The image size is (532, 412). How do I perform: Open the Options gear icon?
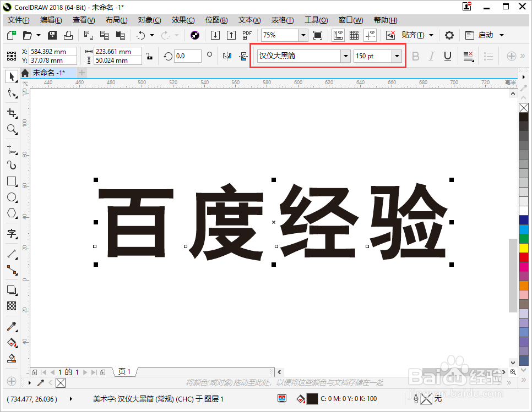pyautogui.click(x=449, y=35)
